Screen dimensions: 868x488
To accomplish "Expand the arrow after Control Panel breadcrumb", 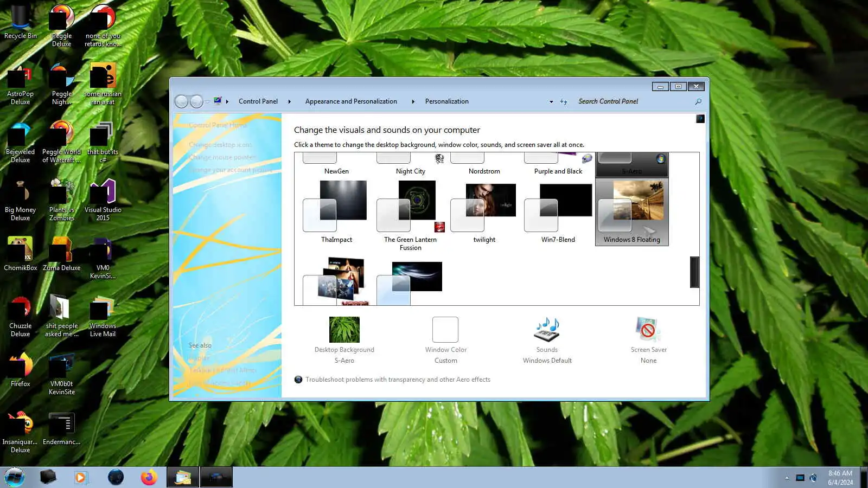I will click(x=289, y=101).
